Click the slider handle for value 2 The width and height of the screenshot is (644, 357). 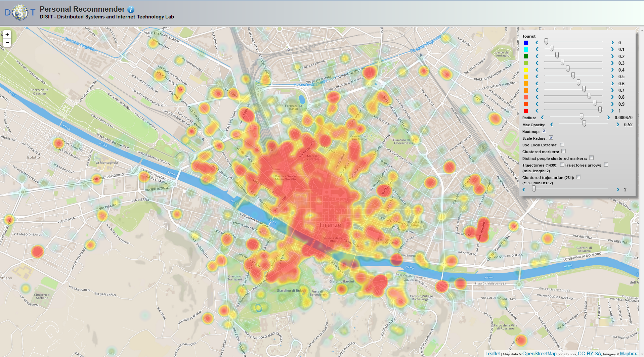click(x=534, y=189)
